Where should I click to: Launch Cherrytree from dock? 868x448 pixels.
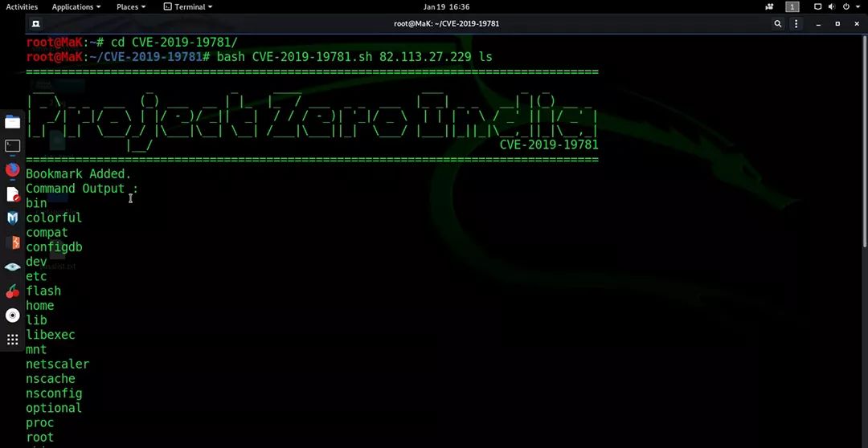pyautogui.click(x=13, y=291)
